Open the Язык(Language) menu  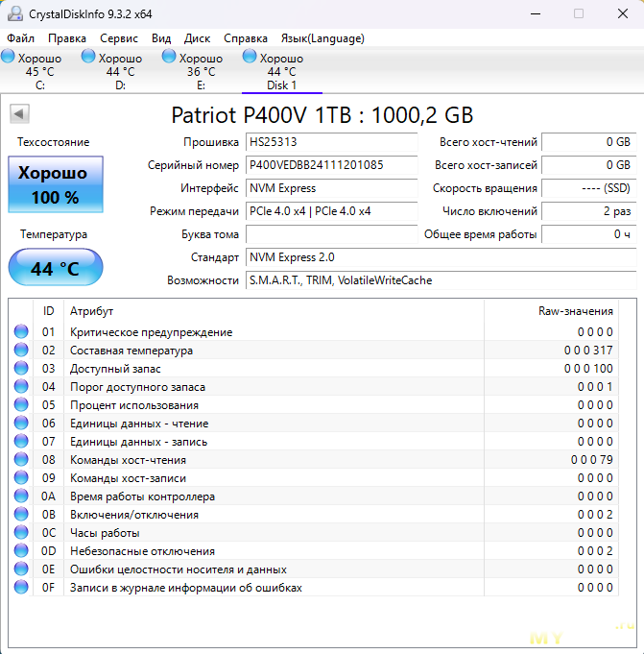click(322, 38)
